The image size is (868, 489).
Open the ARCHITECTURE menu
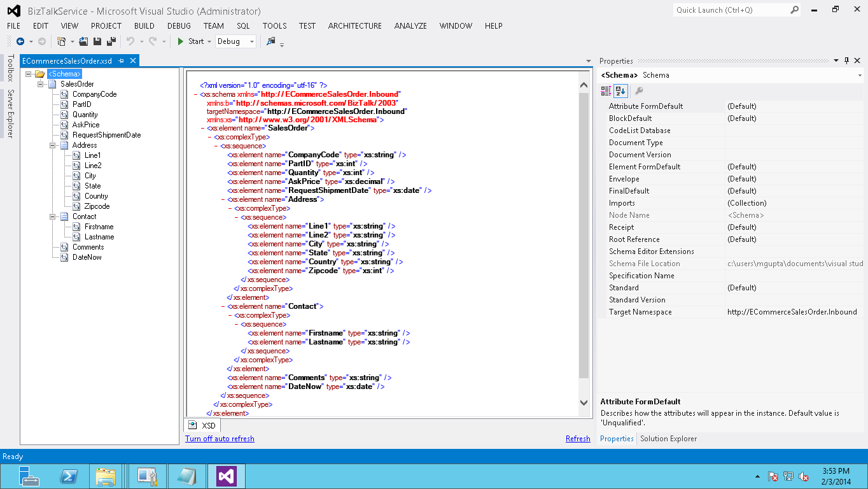pos(355,26)
